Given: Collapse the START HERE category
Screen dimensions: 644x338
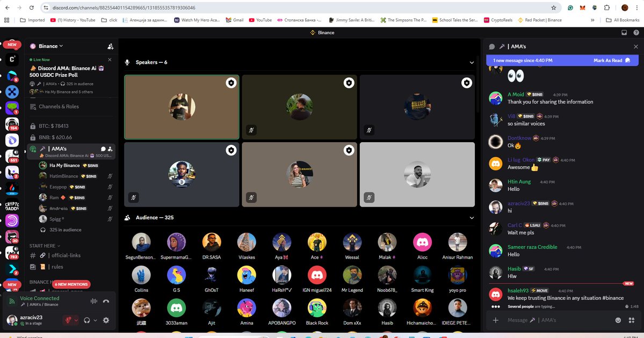Looking at the screenshot, I should (45, 246).
